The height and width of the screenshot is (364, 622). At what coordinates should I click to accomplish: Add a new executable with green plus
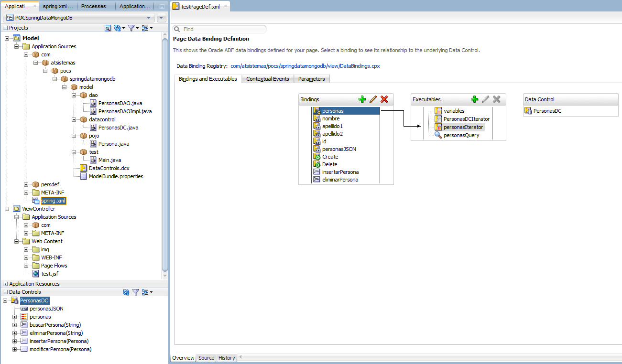[x=474, y=99]
